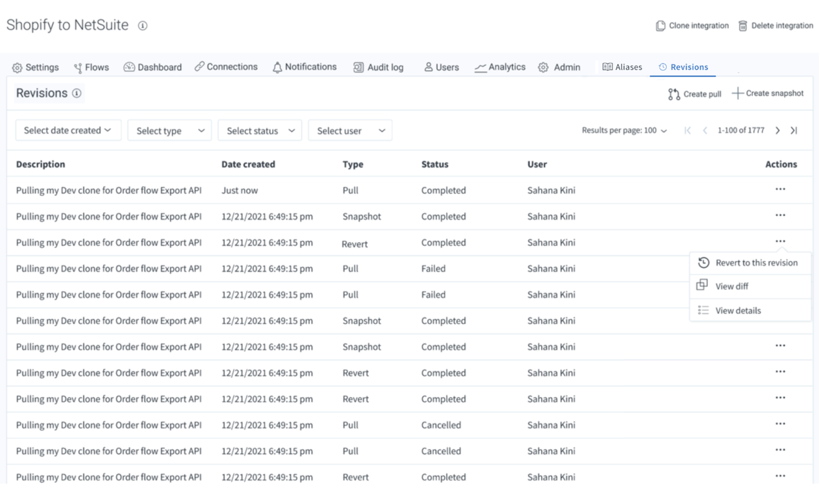Click Create pull button
821x504 pixels.
click(694, 94)
